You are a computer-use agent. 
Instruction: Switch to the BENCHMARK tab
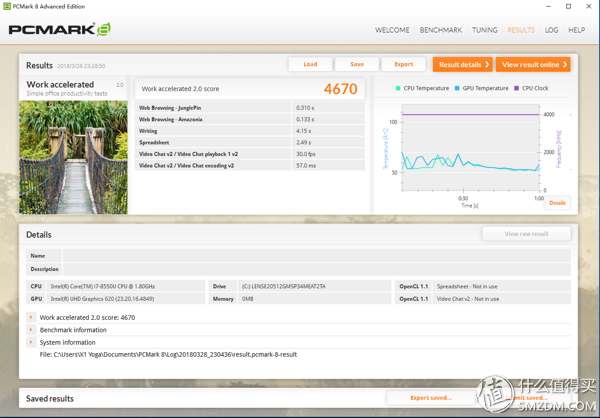pos(441,30)
